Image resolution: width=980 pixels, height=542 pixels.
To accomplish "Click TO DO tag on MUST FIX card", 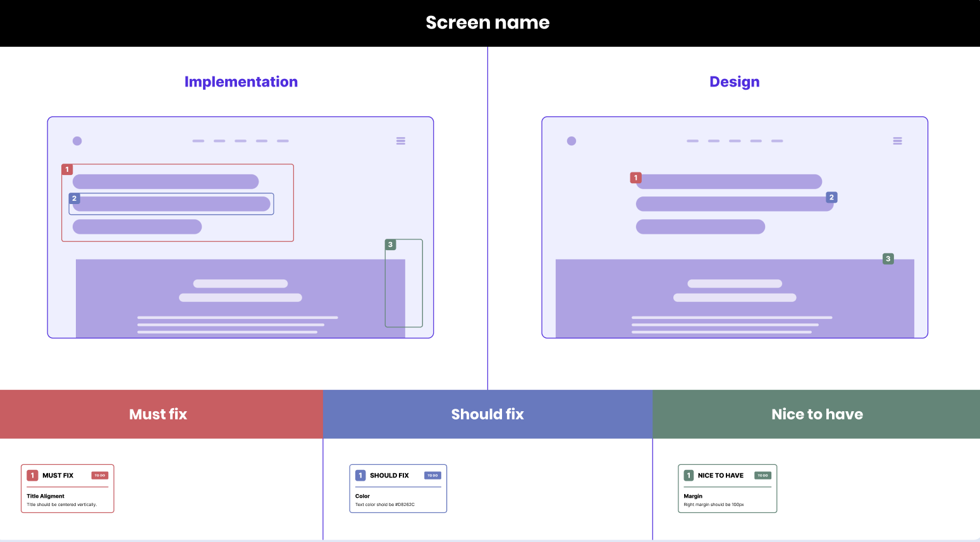I will pos(100,476).
